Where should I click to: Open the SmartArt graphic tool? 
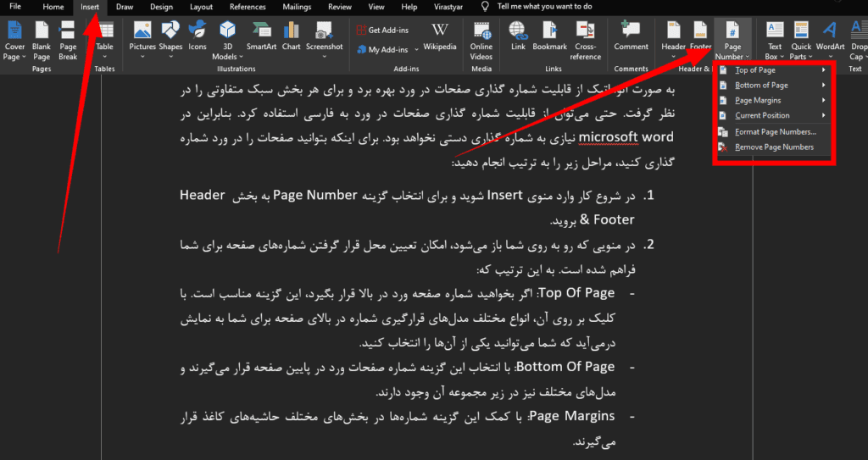[261, 38]
